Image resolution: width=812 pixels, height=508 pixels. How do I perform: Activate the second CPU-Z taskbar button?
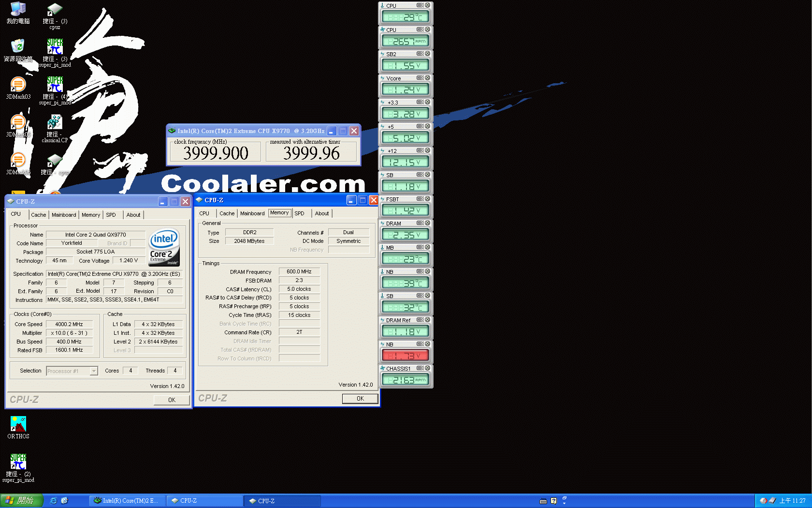point(282,501)
